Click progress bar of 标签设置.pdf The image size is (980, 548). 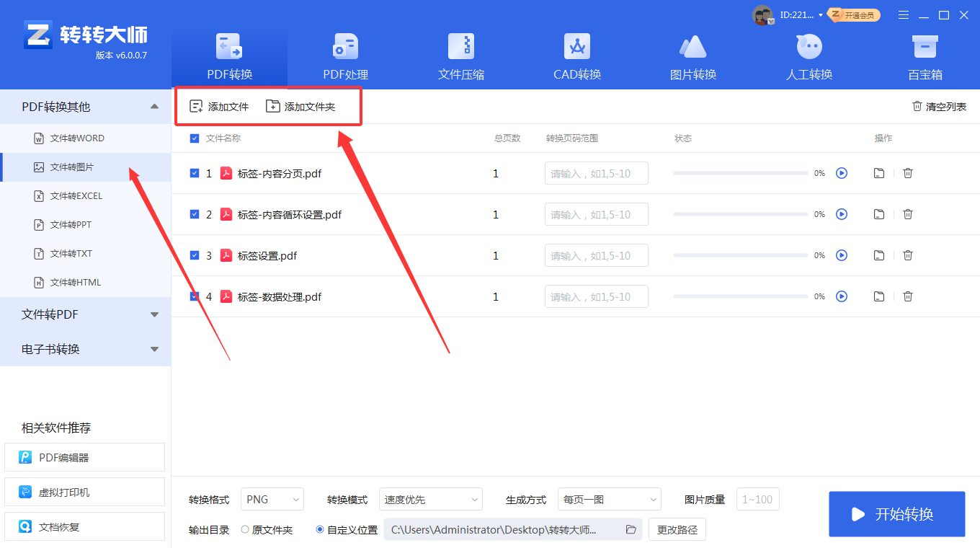741,255
